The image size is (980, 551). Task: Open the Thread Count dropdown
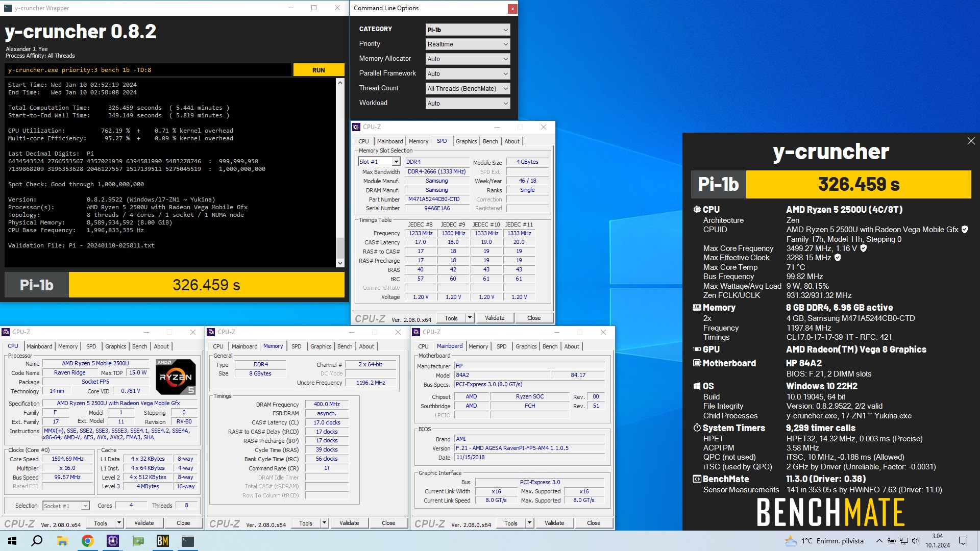point(468,89)
